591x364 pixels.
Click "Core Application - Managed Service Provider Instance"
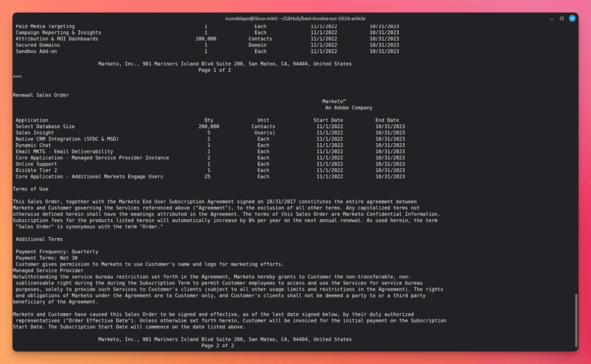coord(92,158)
